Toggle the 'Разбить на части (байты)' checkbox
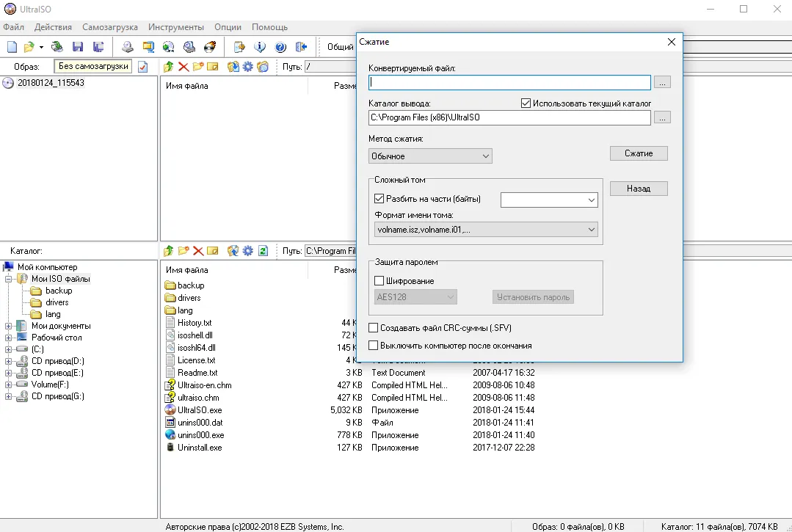The image size is (792, 532). click(x=379, y=199)
